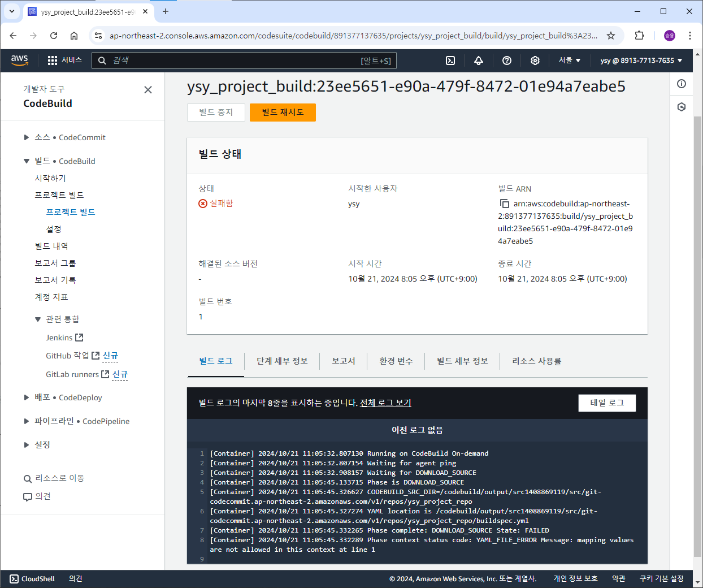Switch to the 리소스 사용률 tab

pos(537,361)
